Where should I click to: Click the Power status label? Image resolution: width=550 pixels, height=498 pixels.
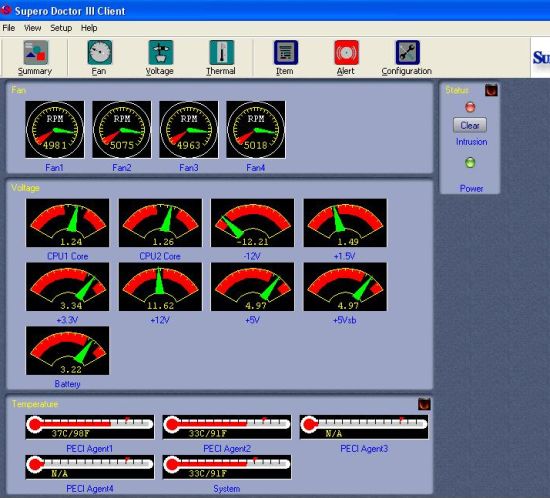[471, 188]
